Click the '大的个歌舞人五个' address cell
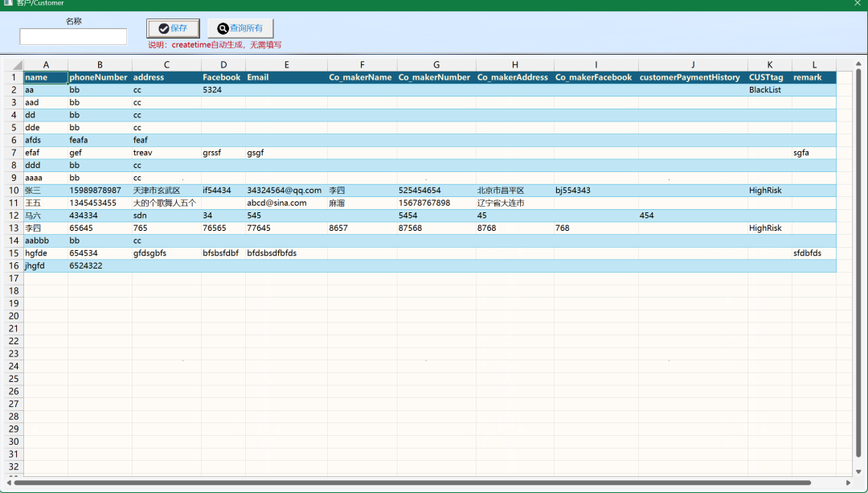Screen dimensions: 868x493 click(166, 203)
